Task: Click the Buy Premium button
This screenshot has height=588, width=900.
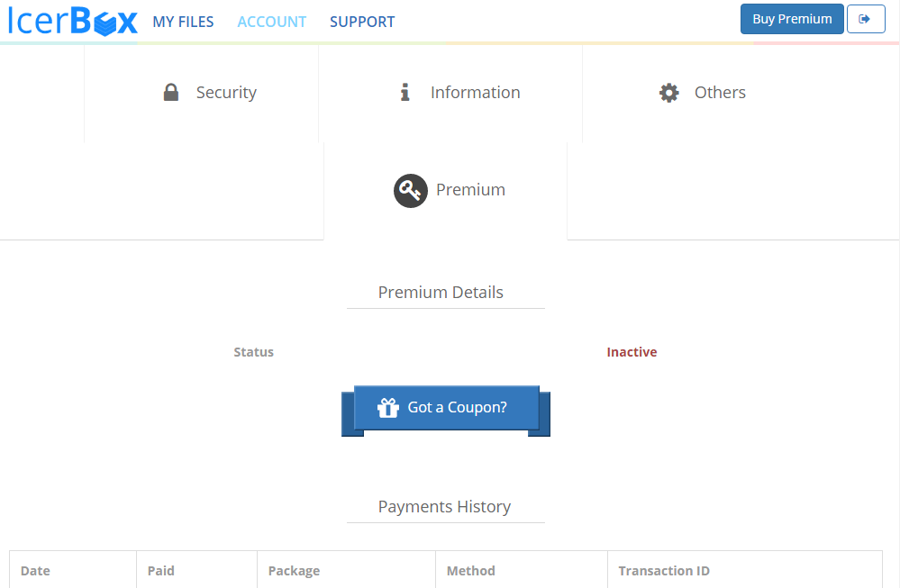Action: click(x=791, y=18)
